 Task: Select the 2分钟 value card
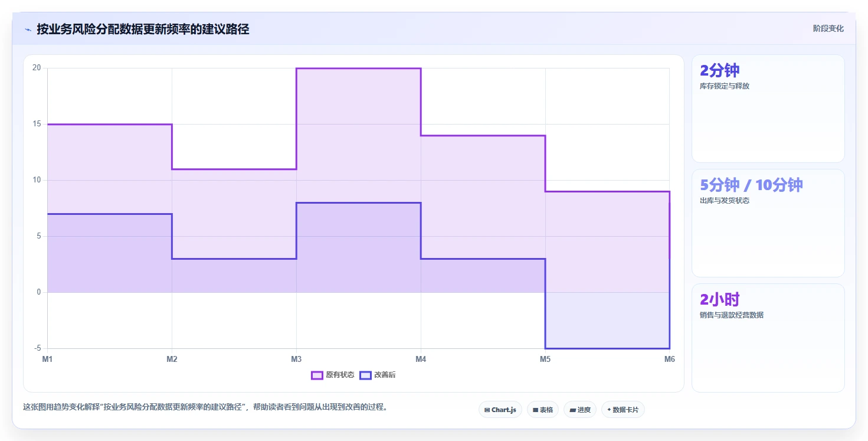[x=768, y=109]
